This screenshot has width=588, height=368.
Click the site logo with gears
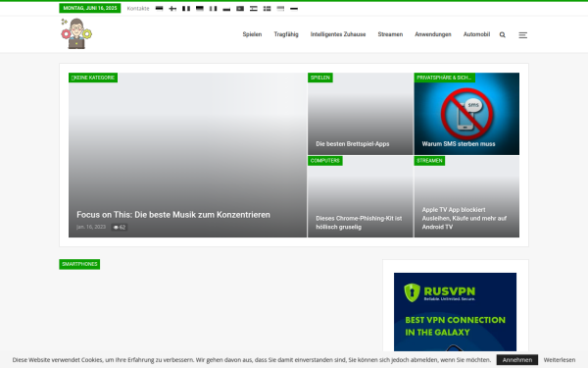pos(76,33)
